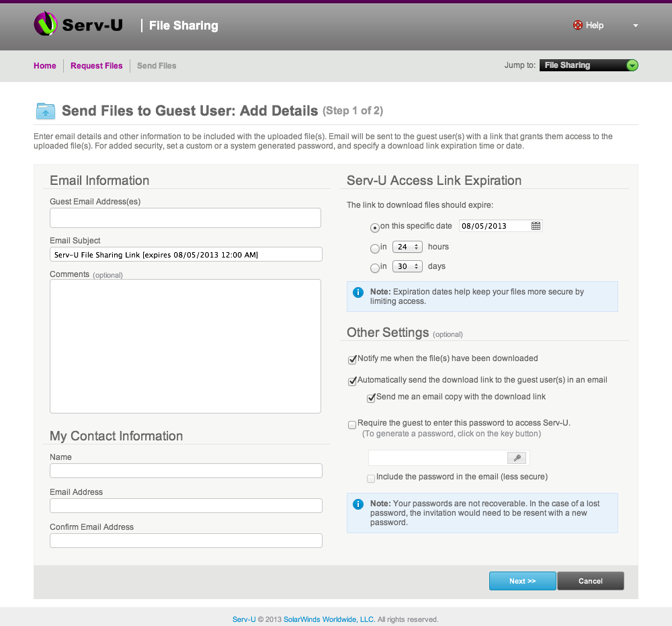Open the 24 hours dropdown
The width and height of the screenshot is (672, 626).
point(407,247)
